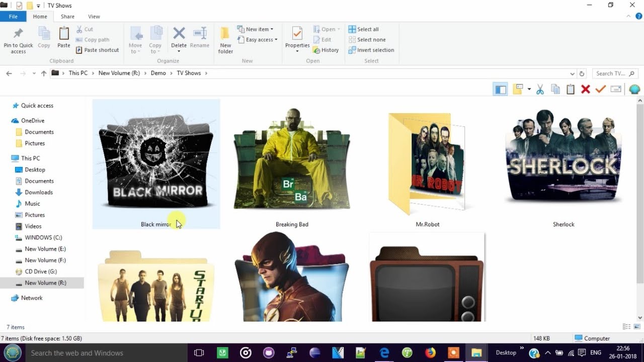This screenshot has width=644, height=362.
Task: Click the scissors Cut icon near the address bar
Action: pyautogui.click(x=539, y=89)
